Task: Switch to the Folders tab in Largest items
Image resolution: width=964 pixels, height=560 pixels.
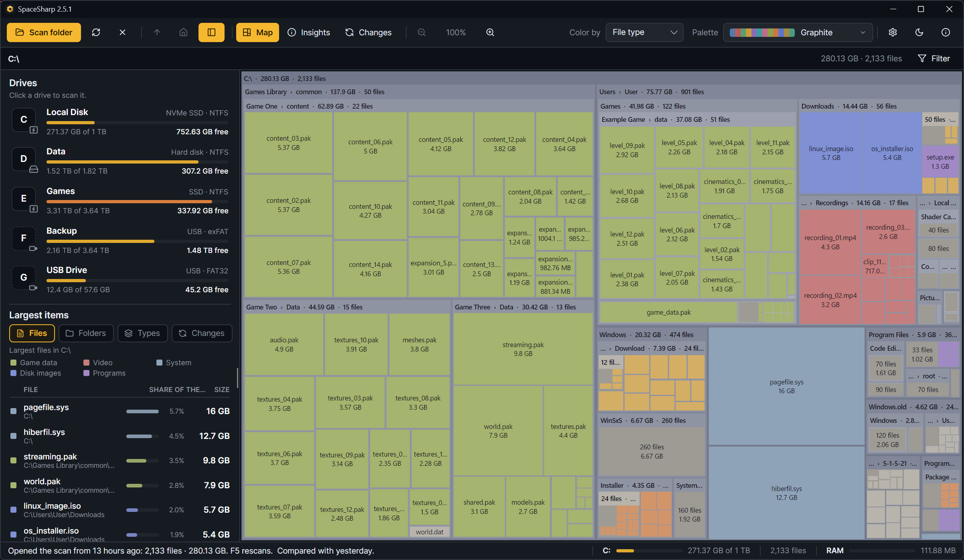Action: tap(86, 333)
